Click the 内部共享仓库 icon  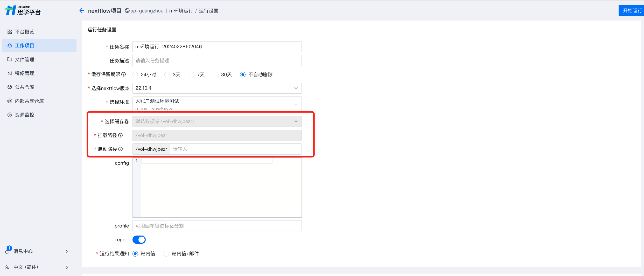pyautogui.click(x=10, y=101)
